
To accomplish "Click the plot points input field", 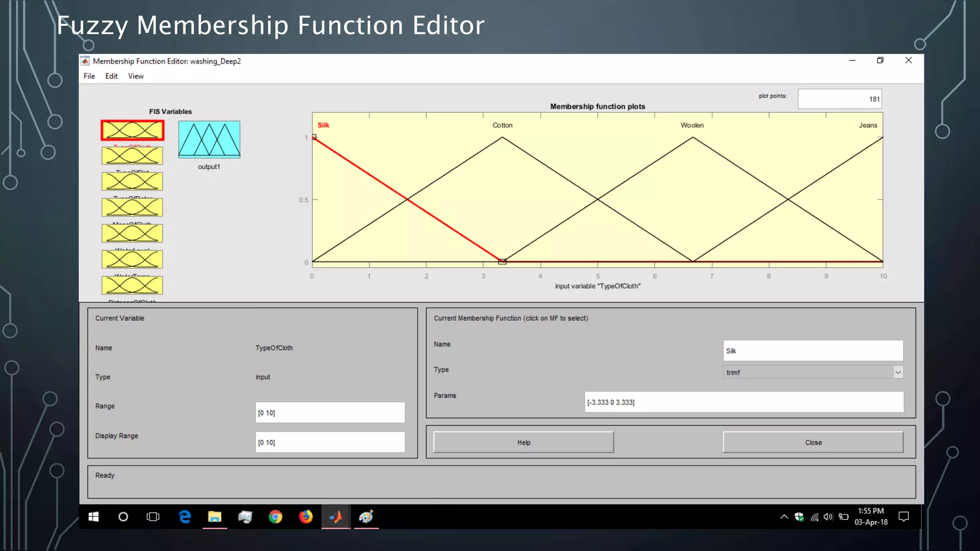I will pos(839,99).
